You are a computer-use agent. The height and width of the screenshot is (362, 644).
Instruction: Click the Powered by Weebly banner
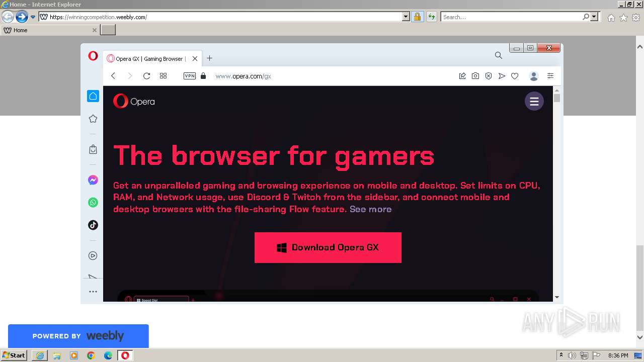78,336
